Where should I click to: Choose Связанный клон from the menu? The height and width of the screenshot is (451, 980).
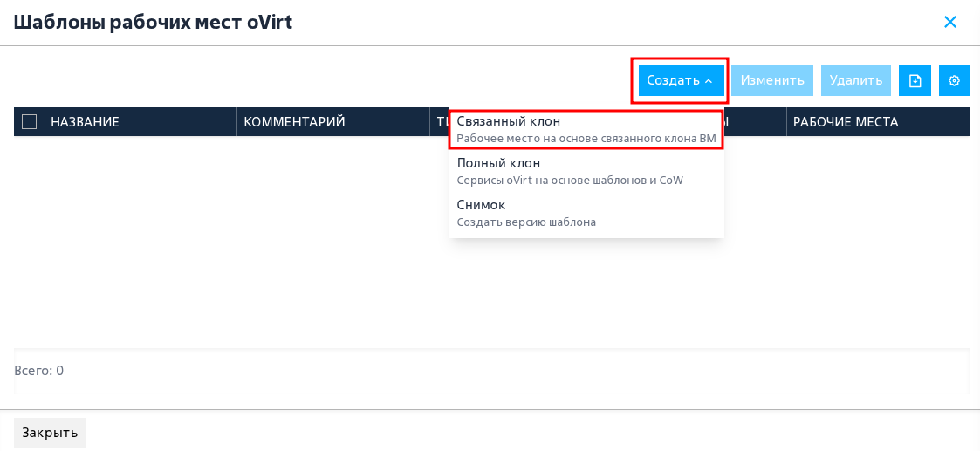(586, 129)
